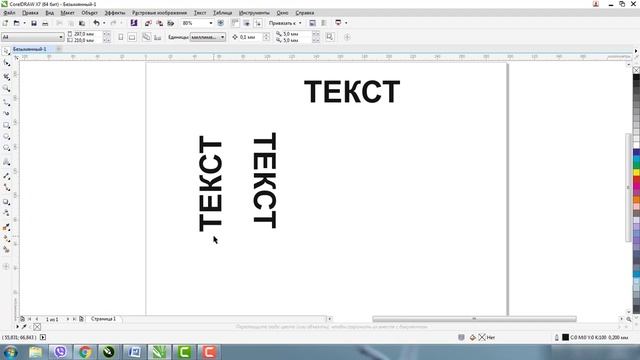The height and width of the screenshot is (360, 640).
Task: Expand the undo history arrow
Action: (104, 23)
